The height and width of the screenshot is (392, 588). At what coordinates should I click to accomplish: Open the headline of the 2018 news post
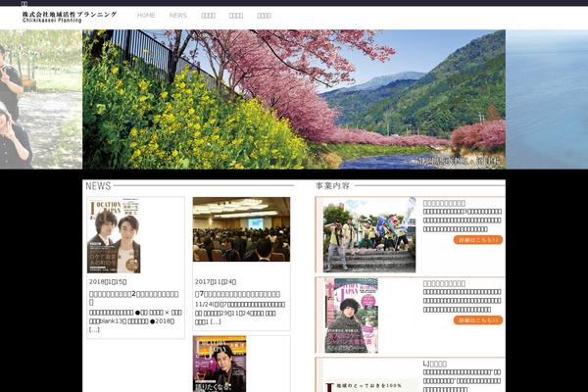[134, 298]
